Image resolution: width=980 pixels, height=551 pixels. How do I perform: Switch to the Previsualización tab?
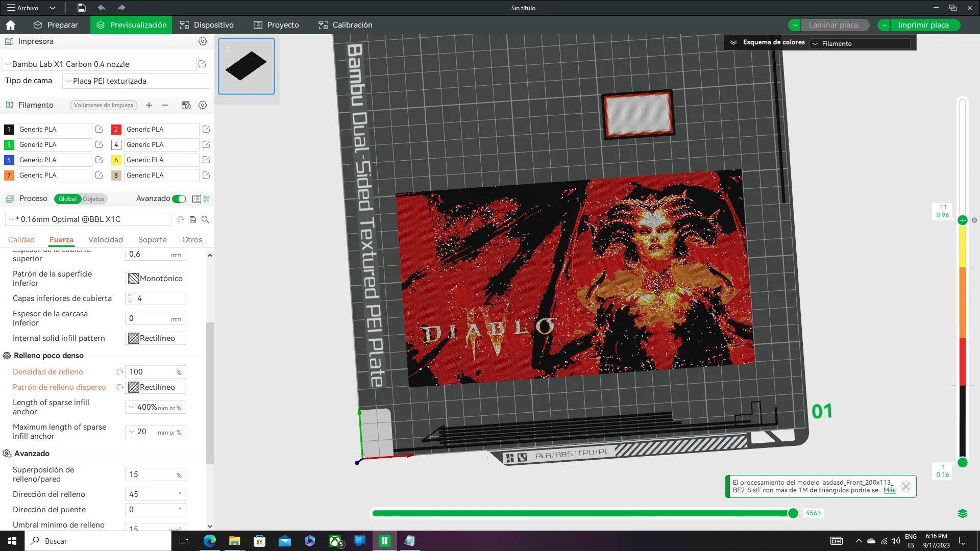tap(131, 24)
